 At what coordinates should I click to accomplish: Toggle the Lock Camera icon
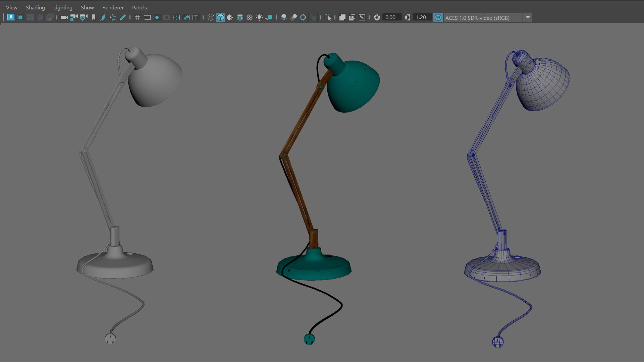[x=74, y=17]
